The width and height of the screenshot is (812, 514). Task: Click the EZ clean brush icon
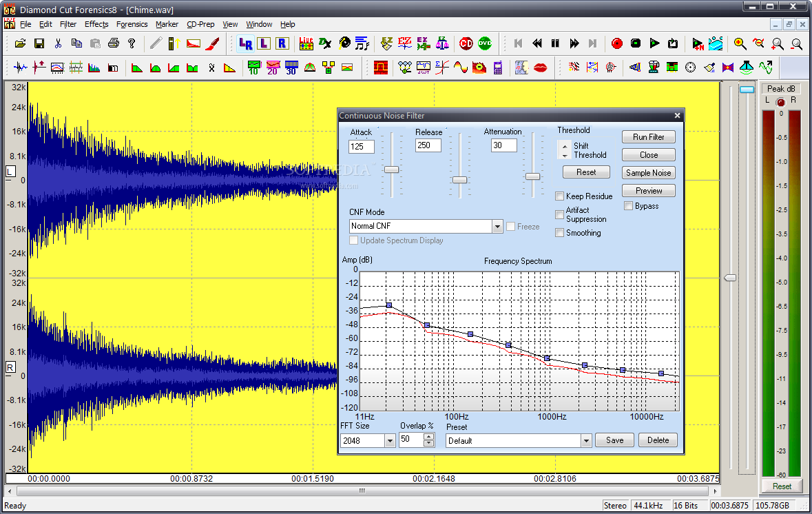[386, 43]
